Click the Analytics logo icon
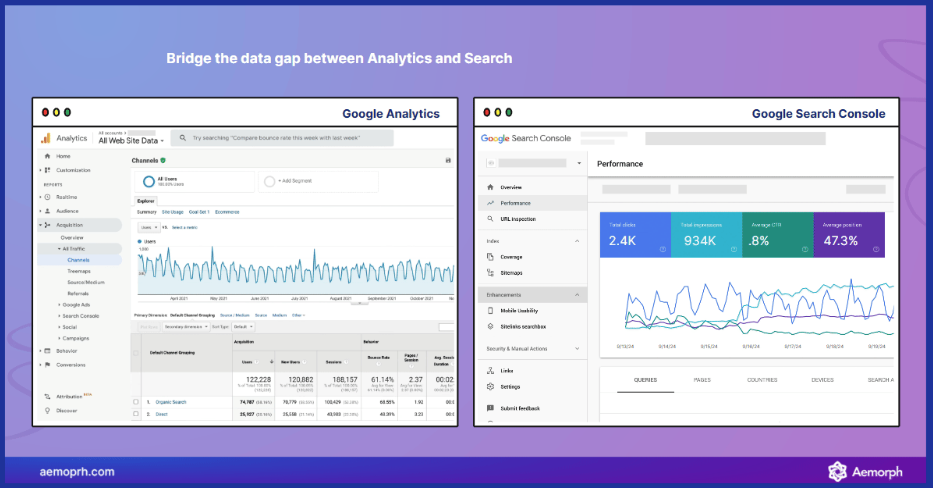 pos(45,138)
